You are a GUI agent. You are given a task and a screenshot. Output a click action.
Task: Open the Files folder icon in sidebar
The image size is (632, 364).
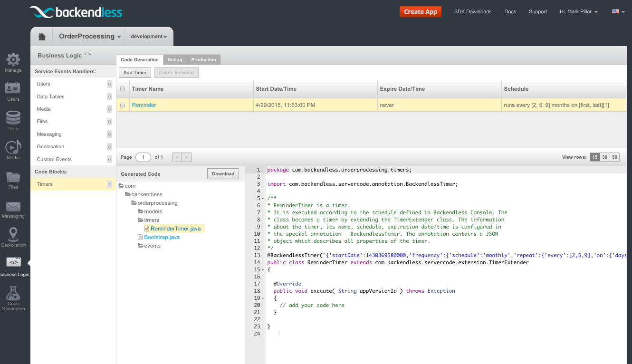(13, 177)
